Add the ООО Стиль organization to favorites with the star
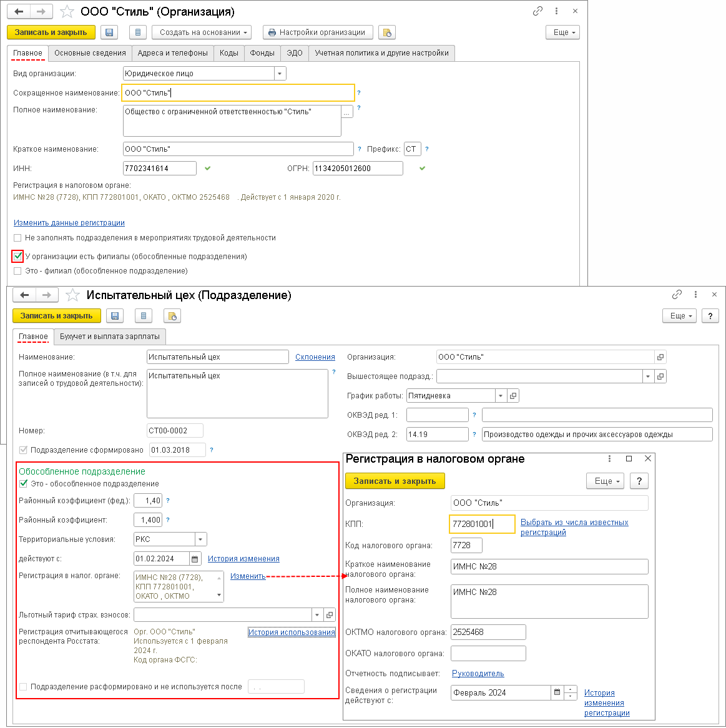Screen dimensions: 726x728 (x=67, y=12)
